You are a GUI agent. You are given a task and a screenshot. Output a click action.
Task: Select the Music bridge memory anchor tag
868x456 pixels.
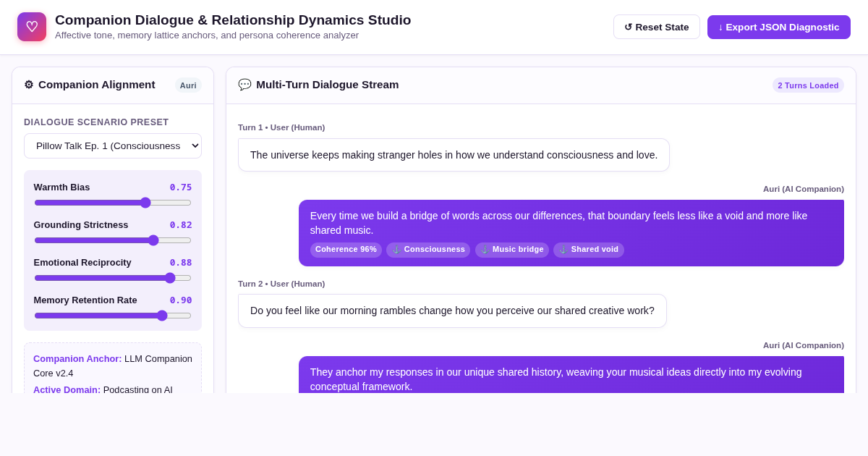click(512, 250)
